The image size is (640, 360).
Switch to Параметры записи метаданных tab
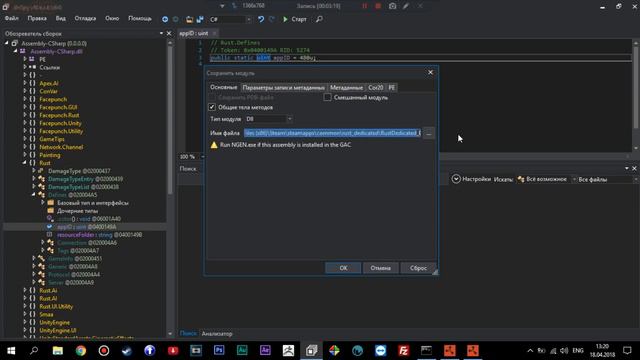click(x=283, y=88)
